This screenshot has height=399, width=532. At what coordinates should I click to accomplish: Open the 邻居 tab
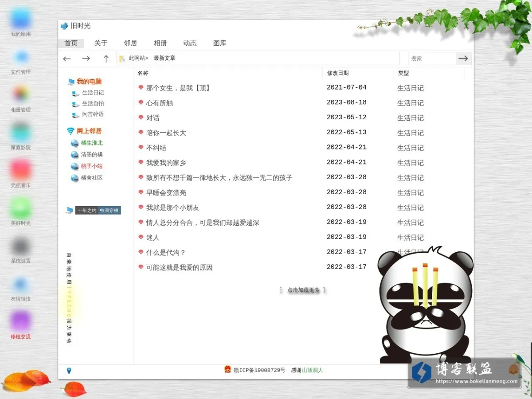coord(130,43)
